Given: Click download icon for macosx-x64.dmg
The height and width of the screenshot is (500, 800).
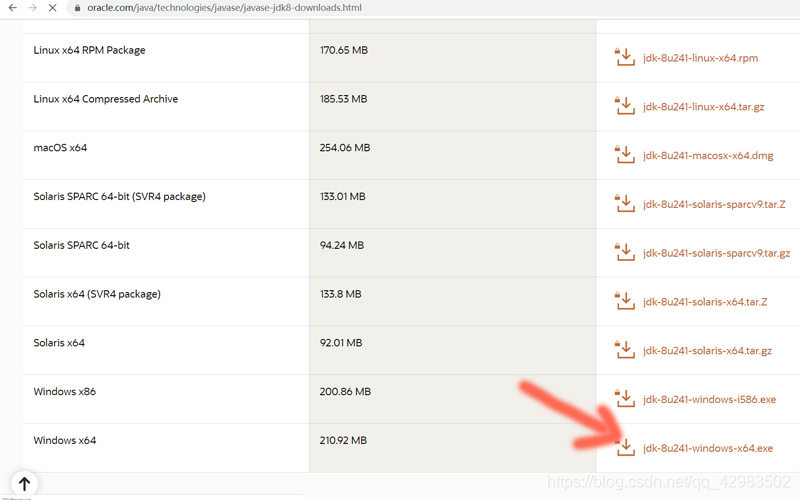Looking at the screenshot, I should (624, 154).
